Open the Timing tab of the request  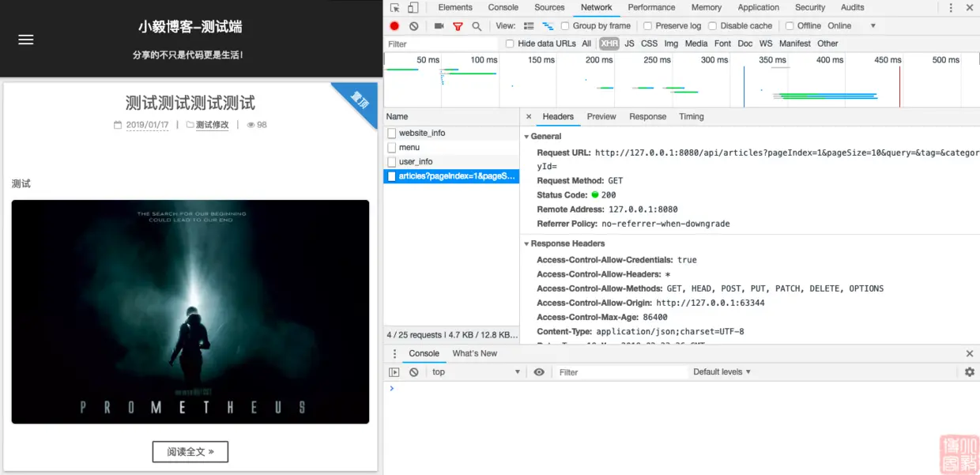pyautogui.click(x=692, y=116)
